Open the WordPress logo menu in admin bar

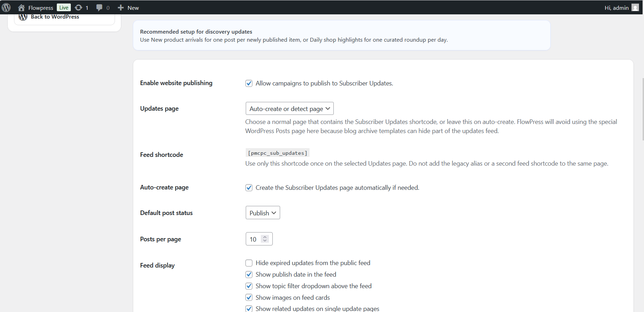coord(6,7)
